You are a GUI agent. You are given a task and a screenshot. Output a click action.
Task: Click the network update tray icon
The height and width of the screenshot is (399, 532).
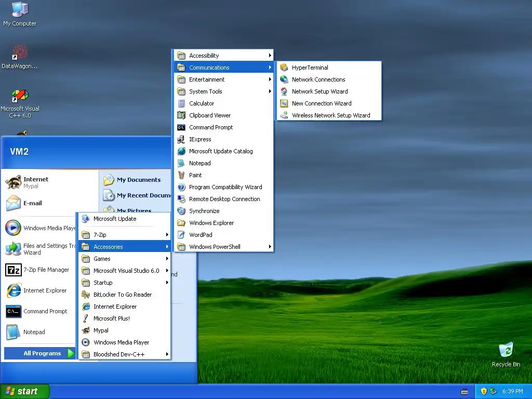coord(494,391)
